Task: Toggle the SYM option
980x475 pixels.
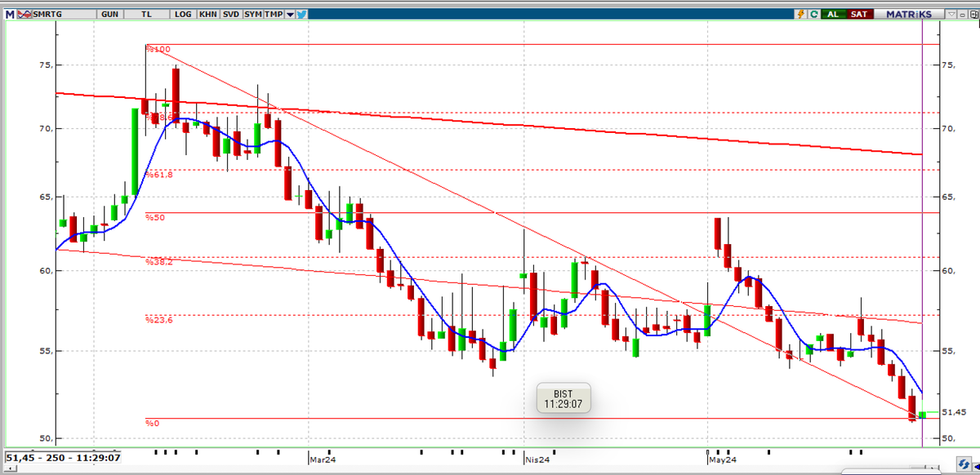Action: [252, 14]
